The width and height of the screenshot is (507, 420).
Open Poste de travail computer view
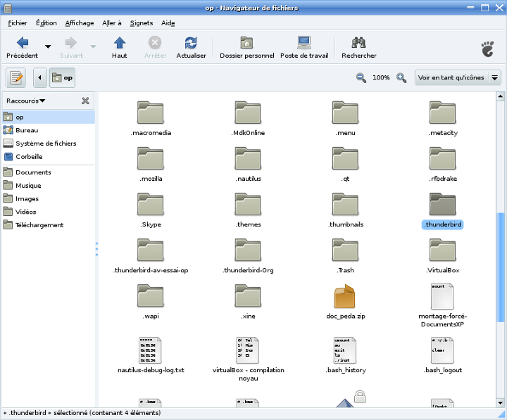pyautogui.click(x=304, y=47)
